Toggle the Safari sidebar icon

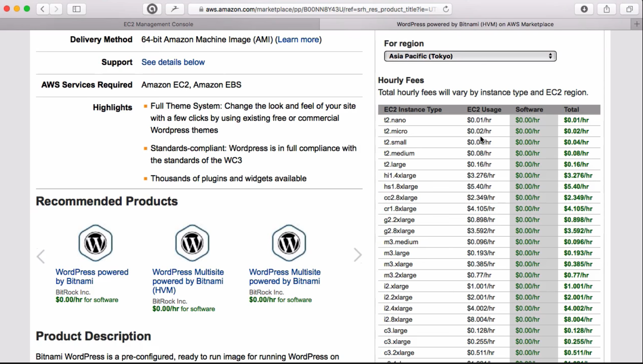pos(76,9)
